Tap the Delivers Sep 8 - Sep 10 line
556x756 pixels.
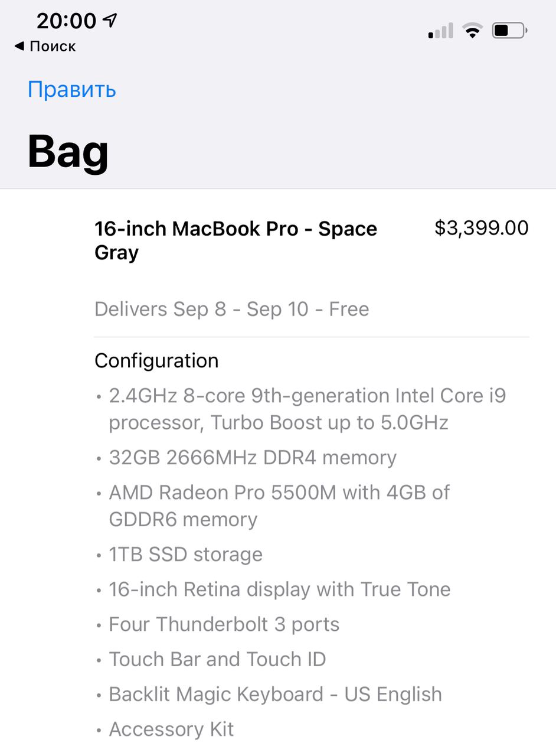click(232, 309)
